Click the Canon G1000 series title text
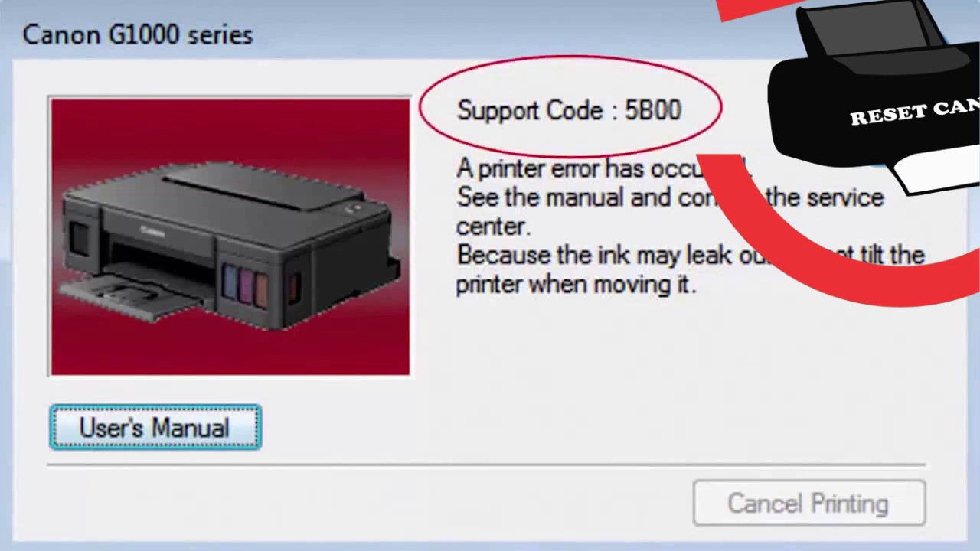Image resolution: width=980 pixels, height=551 pixels. (x=138, y=34)
